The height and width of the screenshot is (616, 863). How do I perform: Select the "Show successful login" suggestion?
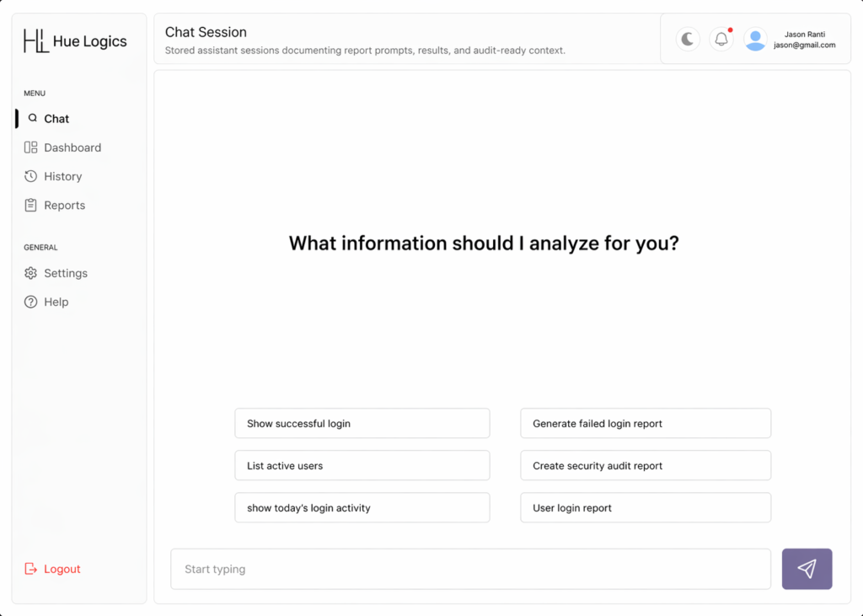pos(362,423)
